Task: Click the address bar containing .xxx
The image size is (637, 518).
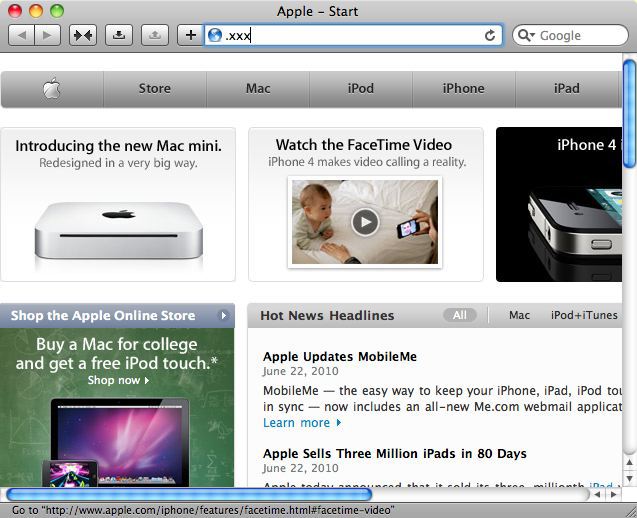Action: pos(353,35)
